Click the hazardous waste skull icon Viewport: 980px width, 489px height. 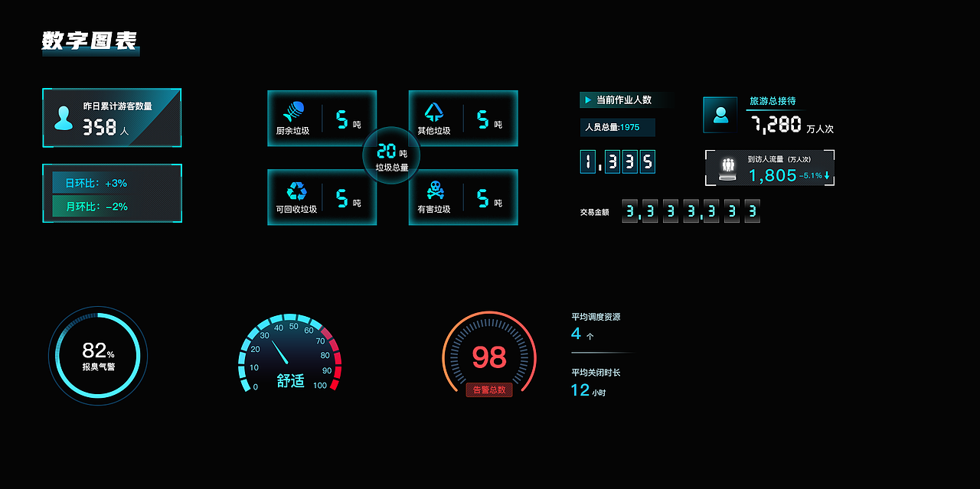pos(434,191)
